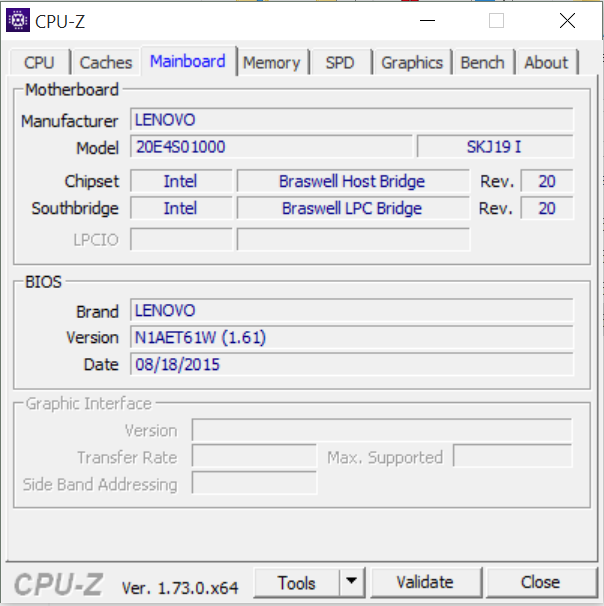This screenshot has width=604, height=606.
Task: Click the Close button at bottom
Action: 540,582
